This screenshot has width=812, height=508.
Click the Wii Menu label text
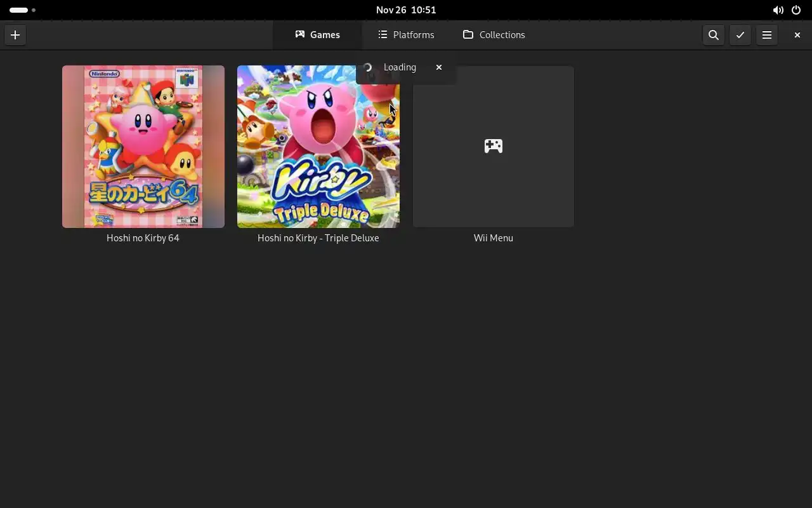click(494, 238)
